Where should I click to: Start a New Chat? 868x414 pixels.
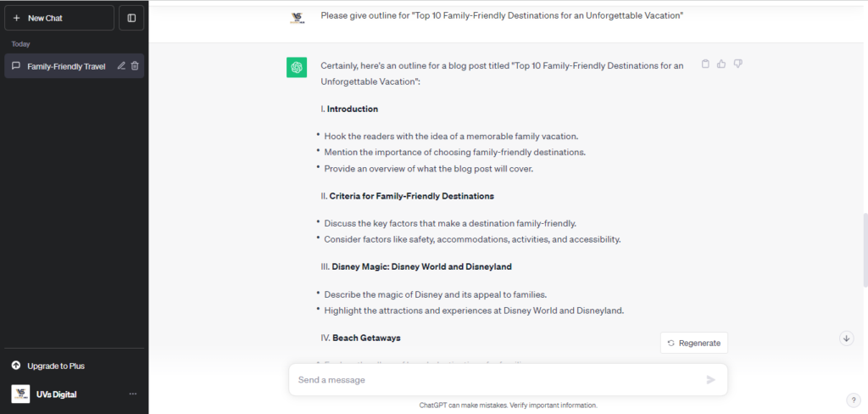click(59, 18)
